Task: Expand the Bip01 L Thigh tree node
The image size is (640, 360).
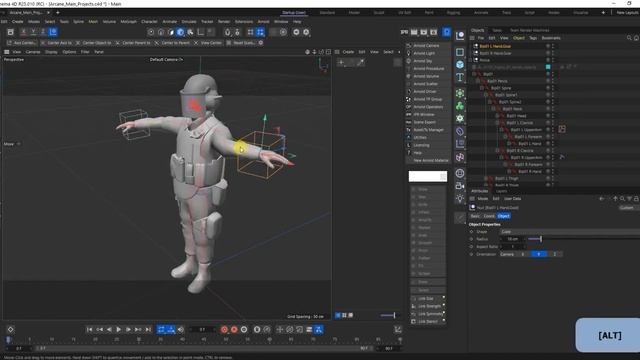Action: pos(486,178)
